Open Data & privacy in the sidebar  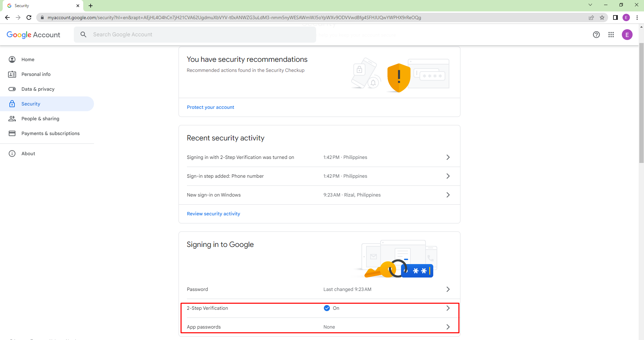47,89
